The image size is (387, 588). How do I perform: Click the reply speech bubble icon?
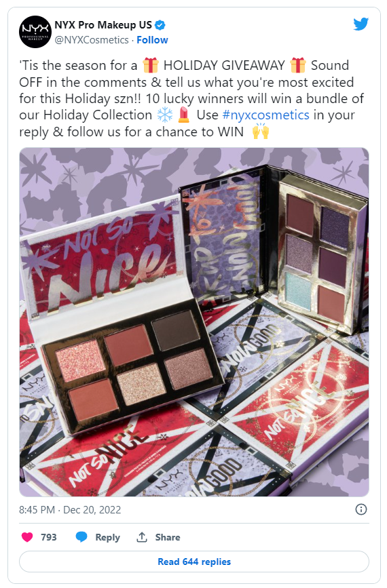(x=81, y=537)
